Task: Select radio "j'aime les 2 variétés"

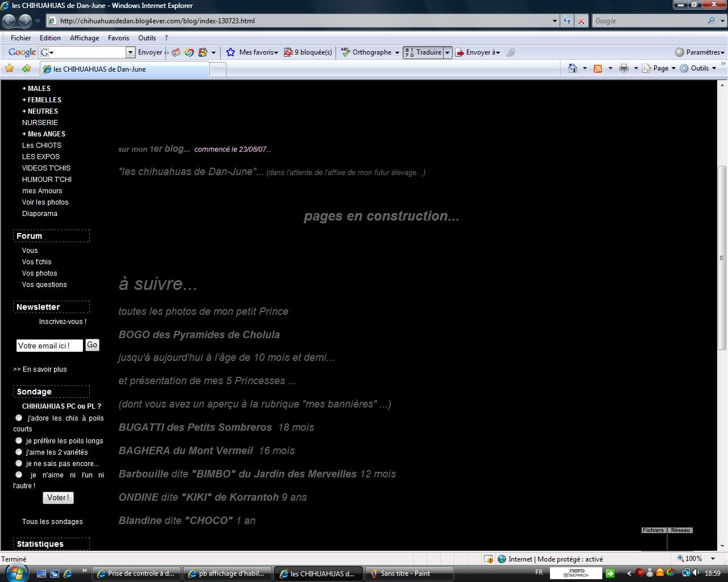Action: click(x=19, y=452)
